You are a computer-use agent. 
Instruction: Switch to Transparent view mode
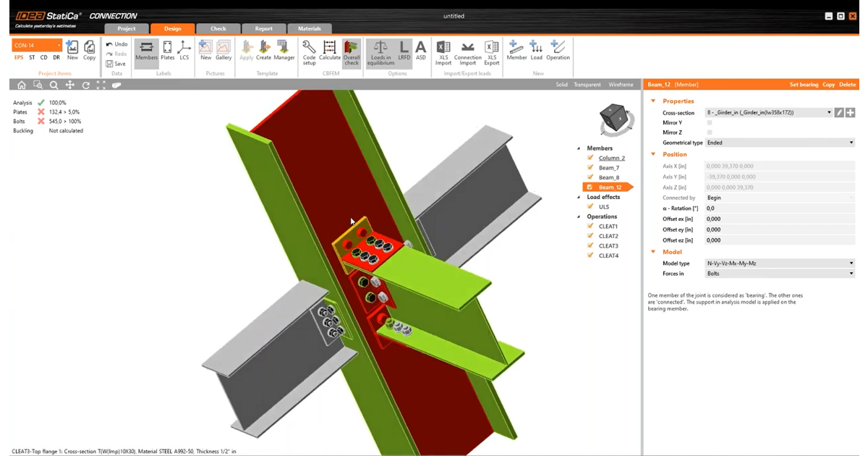tap(587, 85)
